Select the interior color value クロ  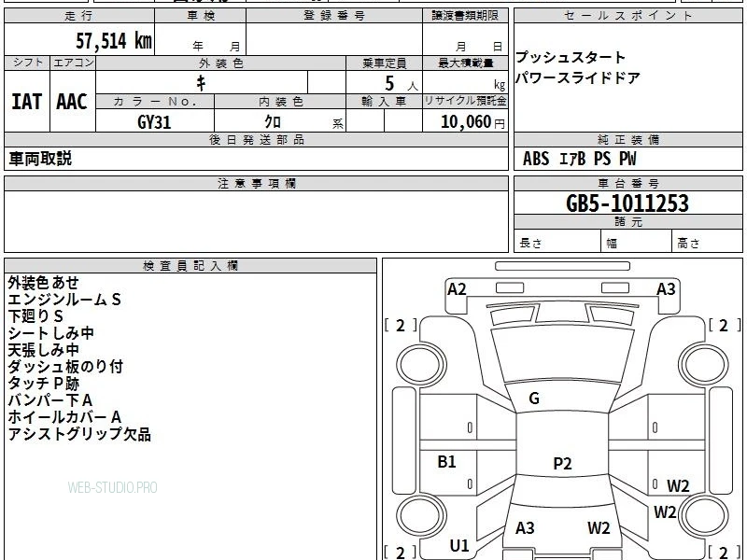(273, 122)
